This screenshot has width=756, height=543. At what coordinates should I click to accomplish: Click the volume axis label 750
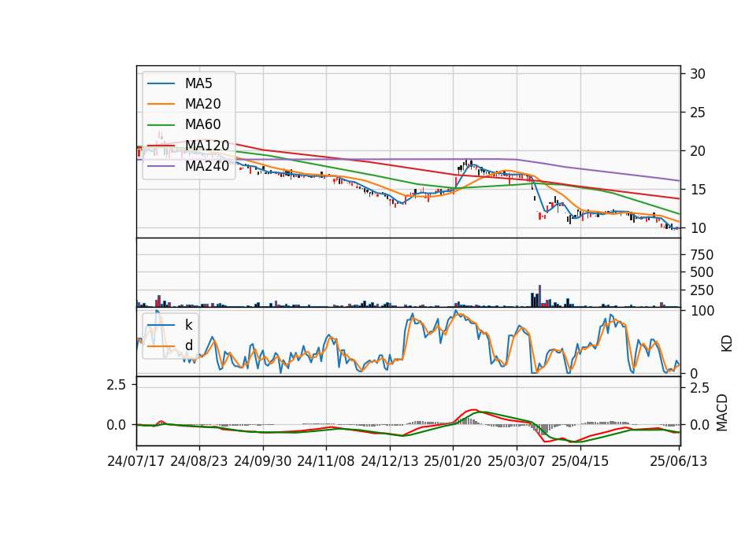point(702,255)
